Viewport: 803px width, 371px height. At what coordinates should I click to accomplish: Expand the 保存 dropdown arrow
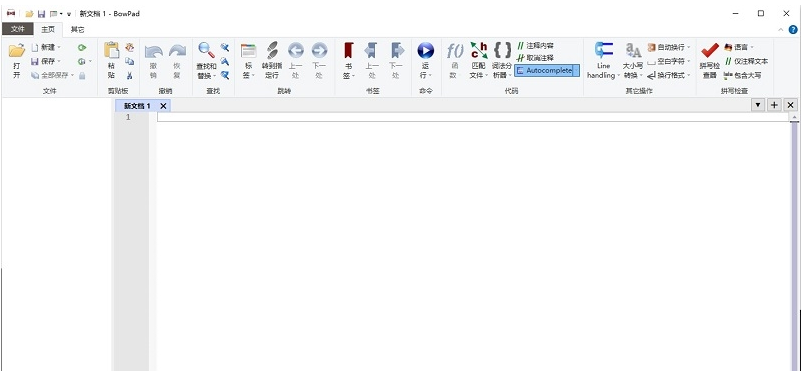tap(59, 61)
